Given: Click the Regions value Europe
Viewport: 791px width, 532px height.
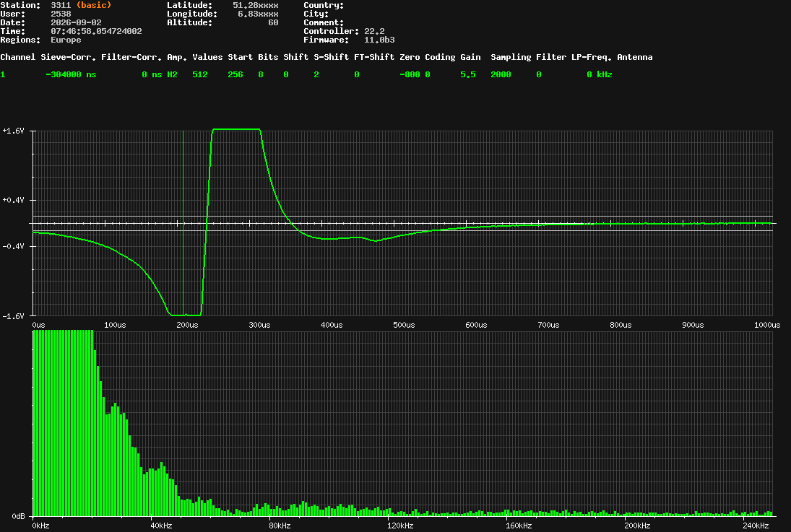Looking at the screenshot, I should pyautogui.click(x=66, y=39).
